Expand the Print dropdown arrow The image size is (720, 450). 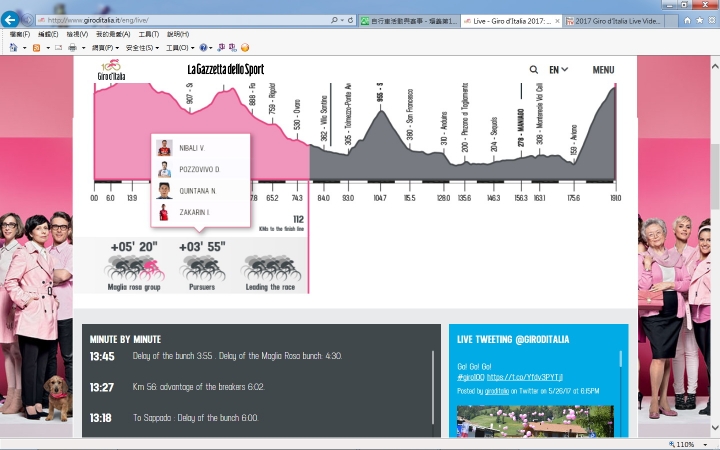[x=83, y=48]
